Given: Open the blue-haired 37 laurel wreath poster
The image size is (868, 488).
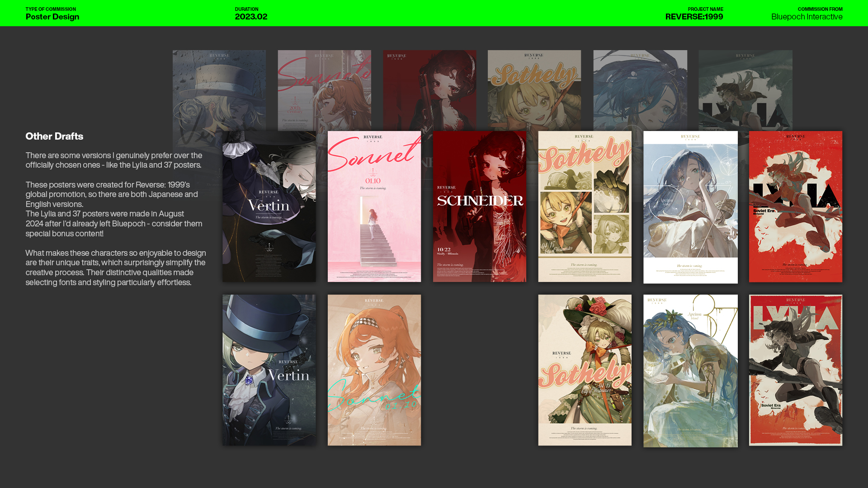Looking at the screenshot, I should click(690, 371).
